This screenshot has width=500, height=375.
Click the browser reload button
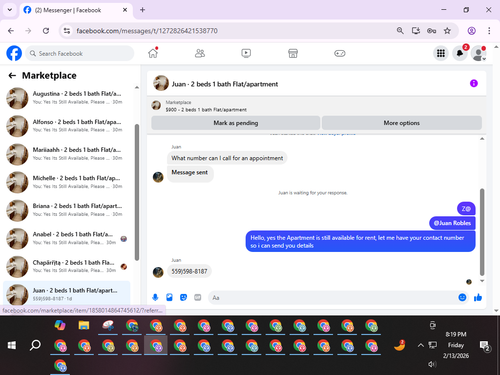46,31
